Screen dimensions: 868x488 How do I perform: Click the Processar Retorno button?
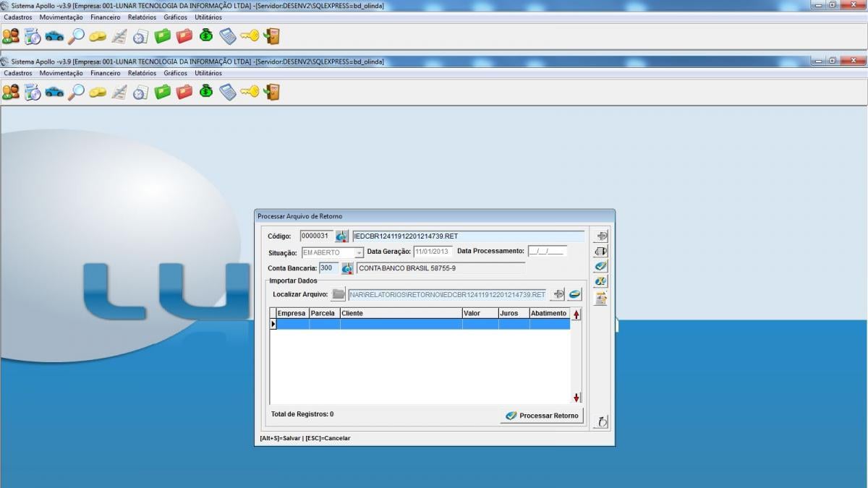[x=542, y=416]
